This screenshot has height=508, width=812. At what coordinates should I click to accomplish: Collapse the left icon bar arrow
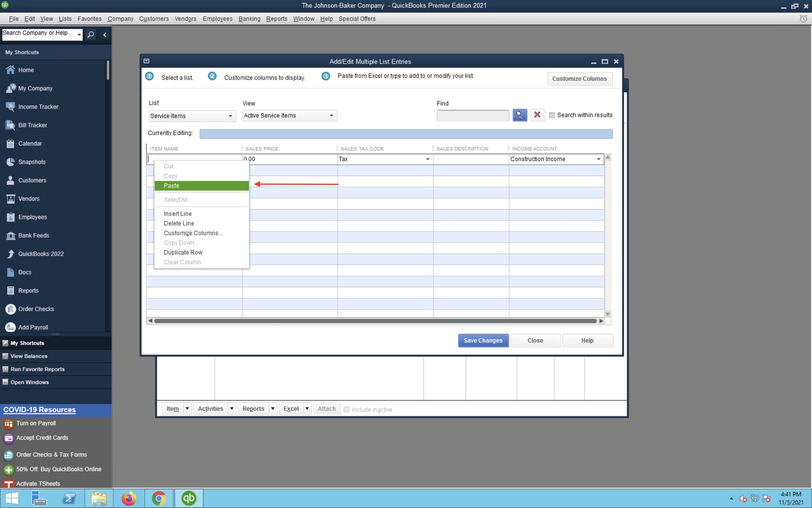(x=105, y=35)
